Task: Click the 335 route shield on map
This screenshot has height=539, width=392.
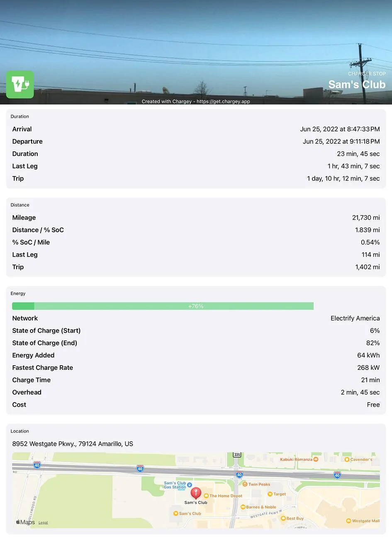Action: pos(237,455)
